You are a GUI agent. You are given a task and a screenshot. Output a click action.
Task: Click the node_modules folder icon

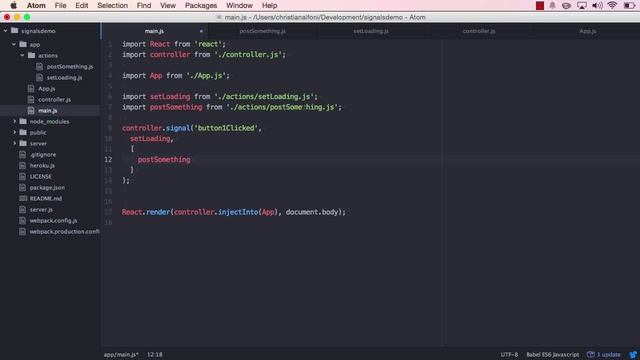click(x=23, y=121)
